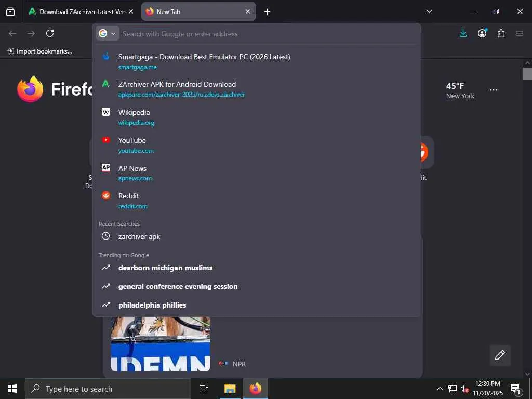
Task: Open the Extensions puzzle icon
Action: (x=501, y=33)
